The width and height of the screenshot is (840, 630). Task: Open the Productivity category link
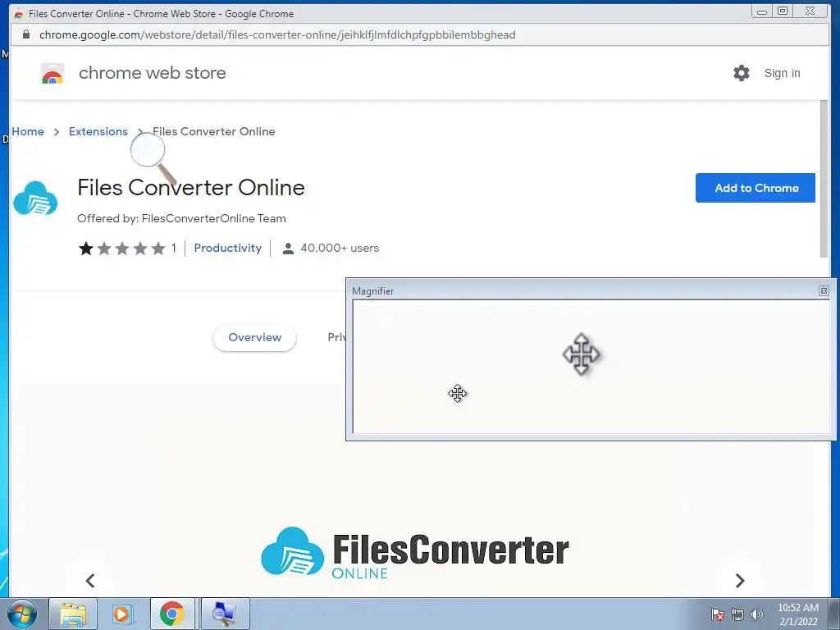[228, 248]
